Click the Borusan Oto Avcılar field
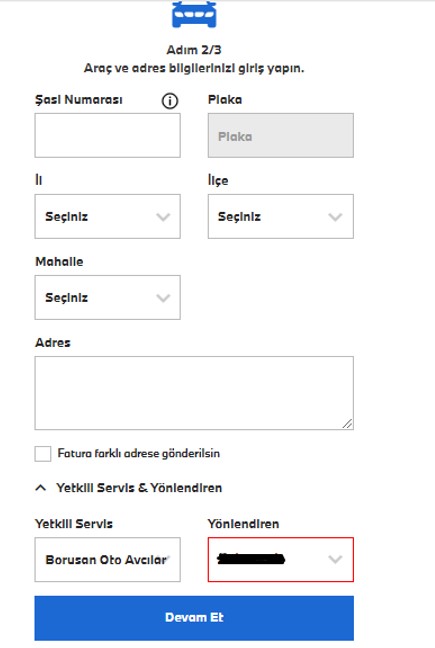 pos(107,560)
